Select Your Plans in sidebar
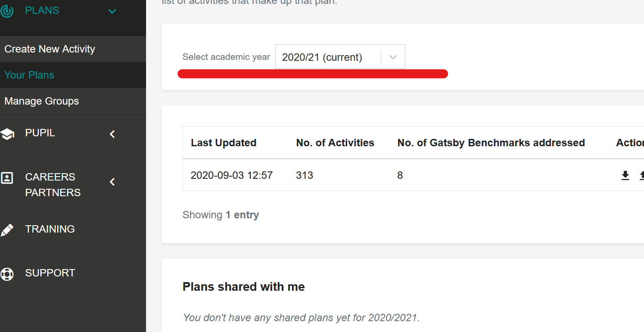 click(29, 75)
